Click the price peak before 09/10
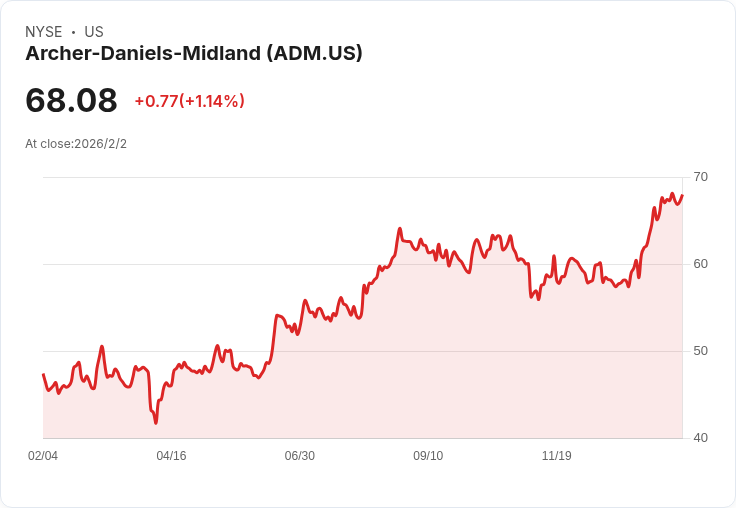 point(400,229)
